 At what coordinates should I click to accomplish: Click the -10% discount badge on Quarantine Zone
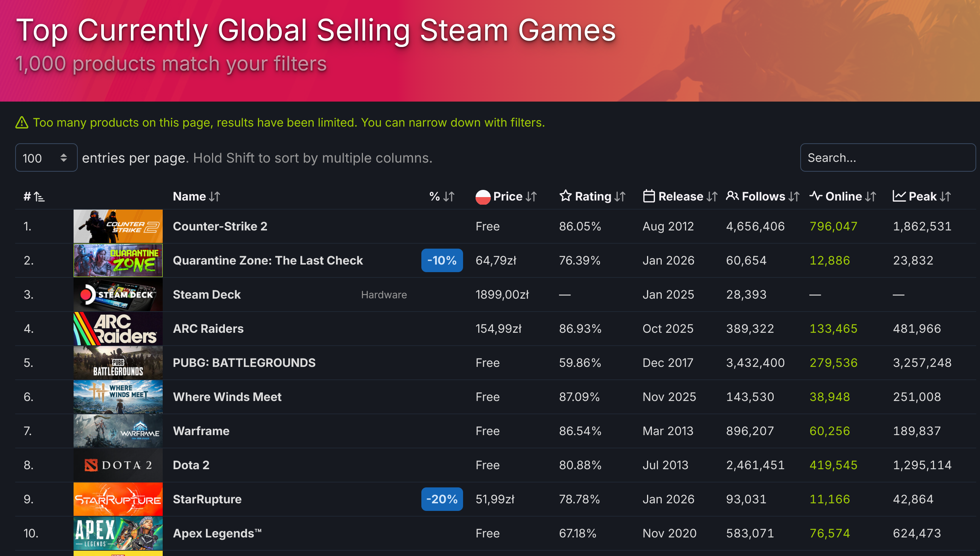442,260
